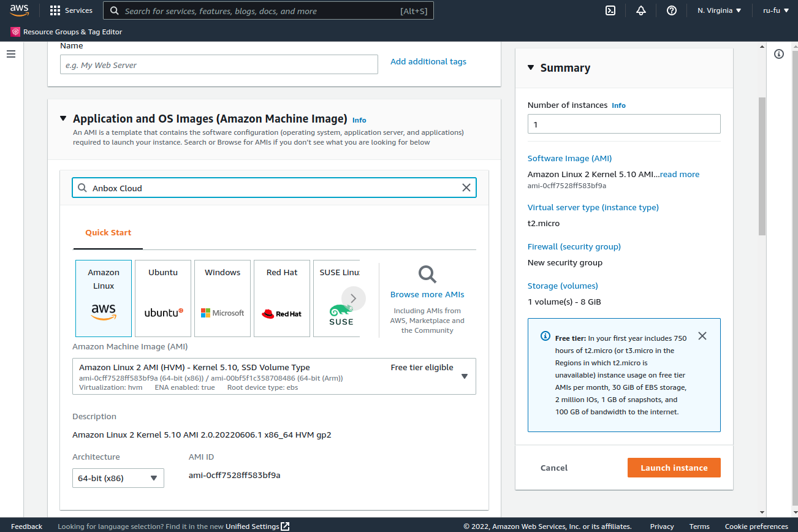This screenshot has width=798, height=532.
Task: Open Info link beside Amazon Machine Image heading
Action: point(359,120)
